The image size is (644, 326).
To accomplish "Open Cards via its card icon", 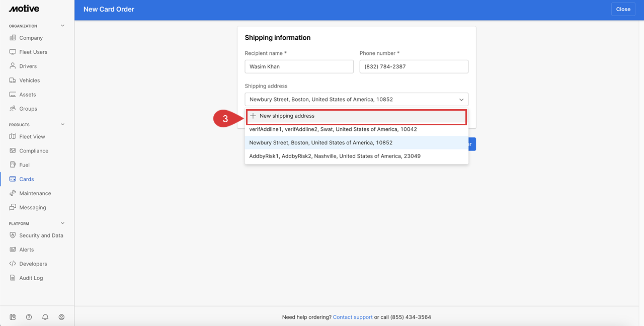I will click(x=13, y=179).
